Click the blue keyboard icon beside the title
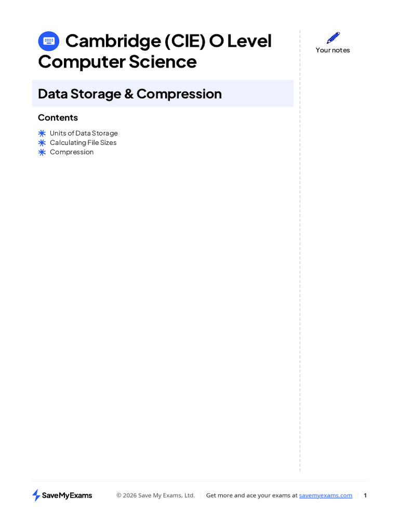This screenshot has width=399, height=532. tap(49, 41)
